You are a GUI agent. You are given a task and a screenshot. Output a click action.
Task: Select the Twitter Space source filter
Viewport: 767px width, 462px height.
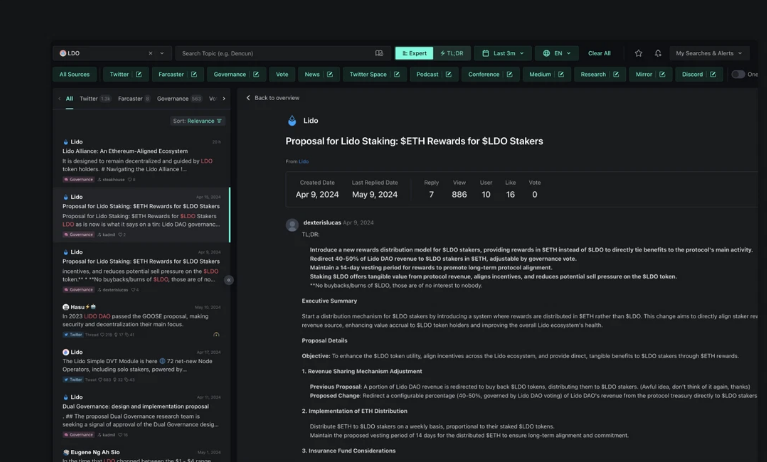click(368, 74)
